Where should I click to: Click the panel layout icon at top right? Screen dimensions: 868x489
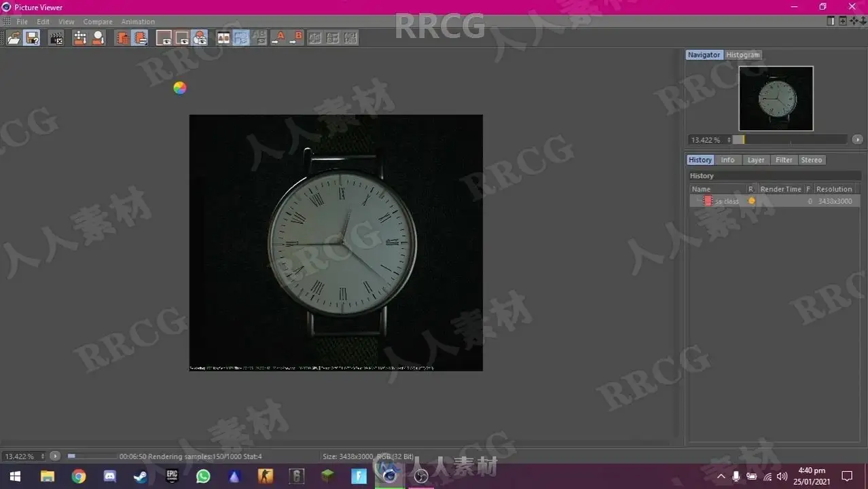pos(831,21)
